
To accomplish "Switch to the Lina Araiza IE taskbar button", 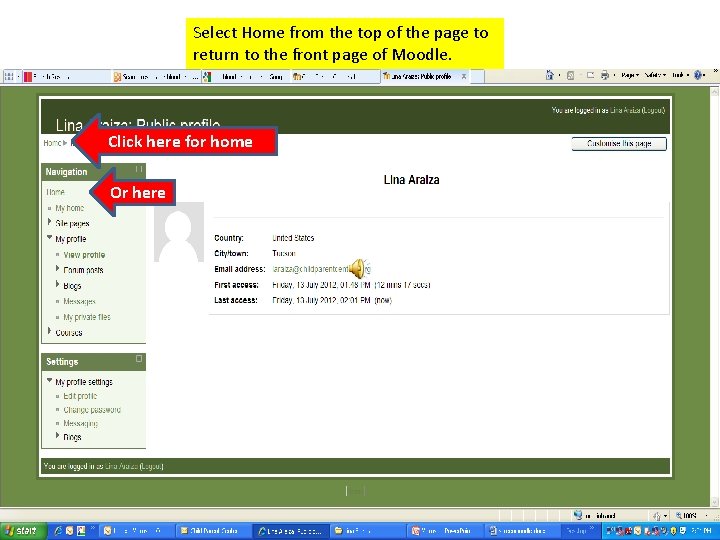I will (x=291, y=531).
